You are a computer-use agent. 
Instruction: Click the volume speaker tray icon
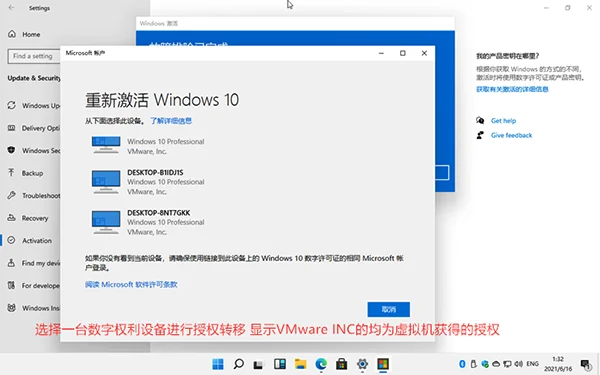pos(518,364)
